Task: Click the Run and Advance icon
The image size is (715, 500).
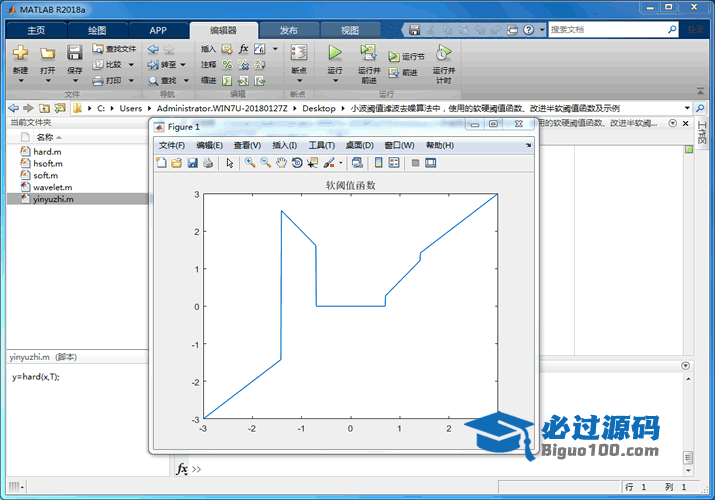Action: (x=368, y=52)
